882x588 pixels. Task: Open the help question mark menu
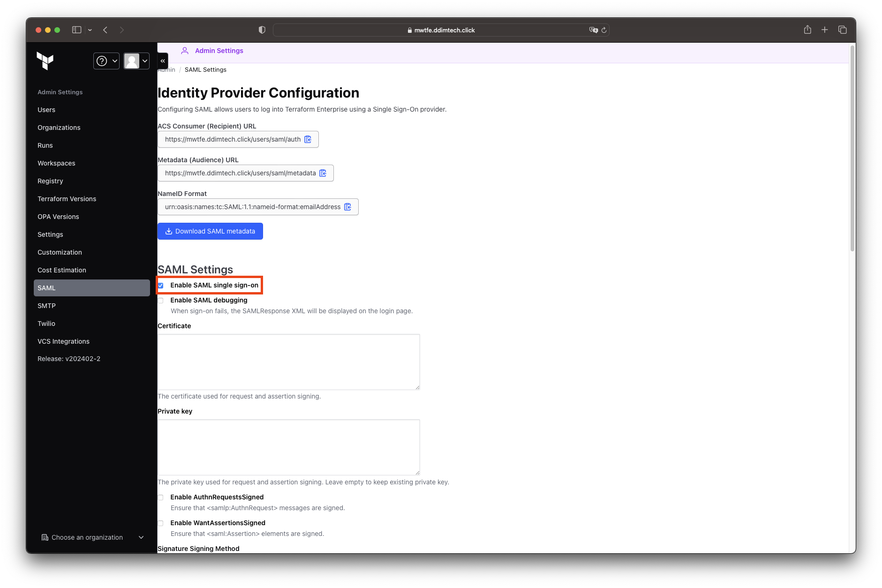point(106,61)
